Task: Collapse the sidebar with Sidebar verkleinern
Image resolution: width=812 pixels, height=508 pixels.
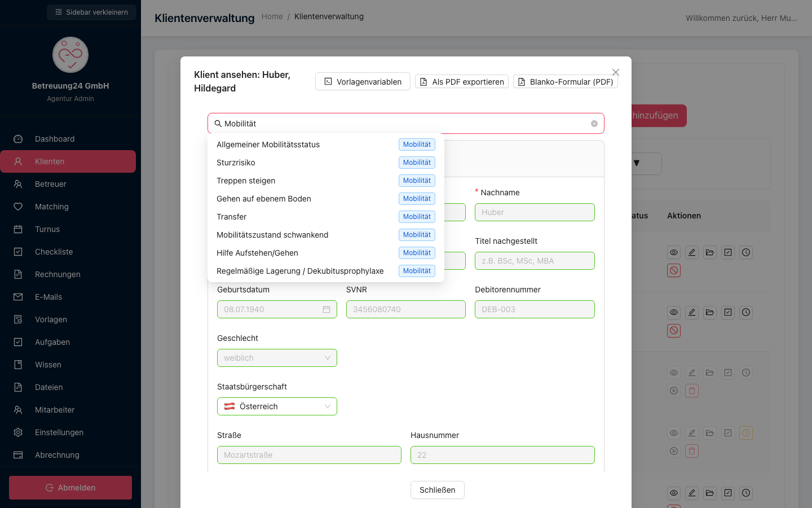Action: tap(91, 12)
